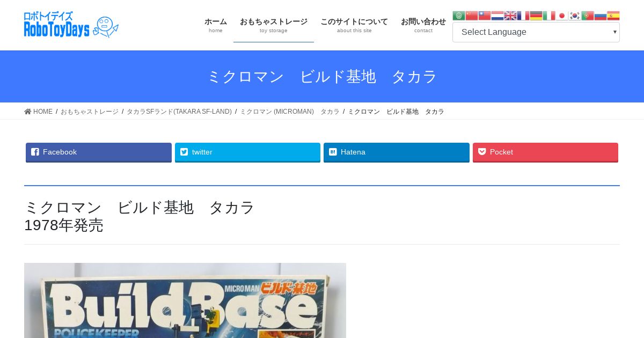Click the article title ミクロマン ビルド基地 タカラ
This screenshot has width=644, height=338.
(140, 207)
